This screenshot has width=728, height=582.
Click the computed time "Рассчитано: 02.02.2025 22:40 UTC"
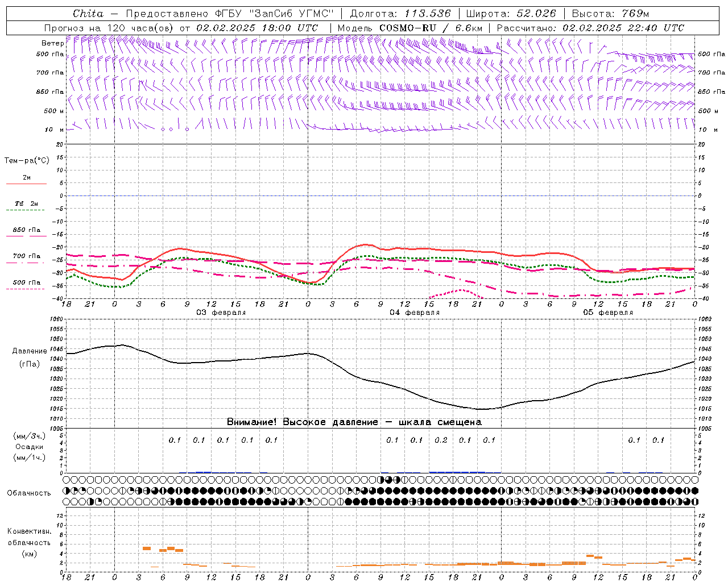590,28
